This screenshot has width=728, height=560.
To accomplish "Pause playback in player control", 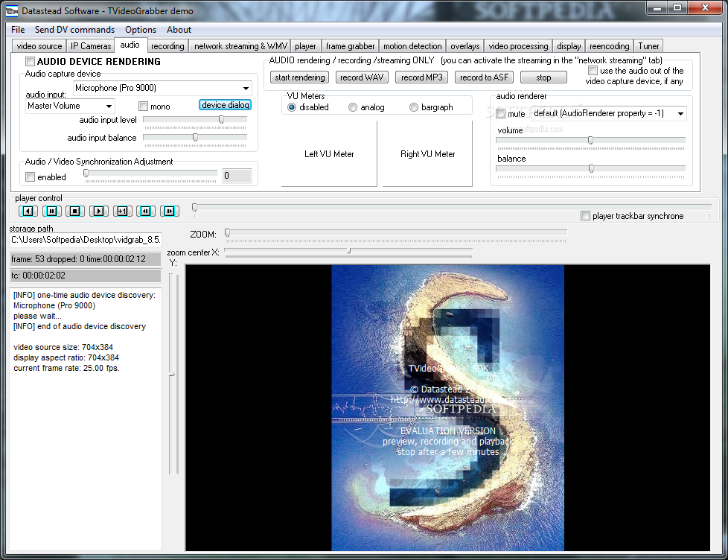I will [x=51, y=211].
